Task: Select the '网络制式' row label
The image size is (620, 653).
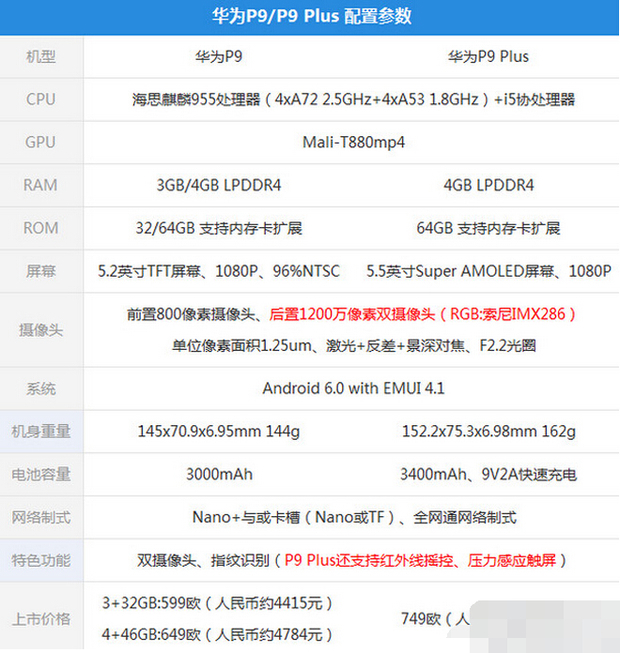Action: pos(41,517)
